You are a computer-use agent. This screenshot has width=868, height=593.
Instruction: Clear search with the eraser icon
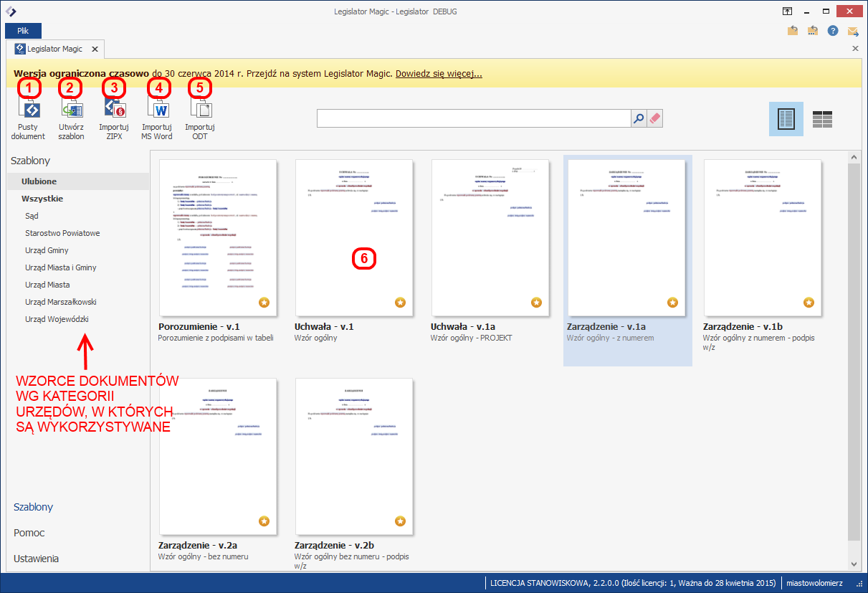click(x=655, y=118)
